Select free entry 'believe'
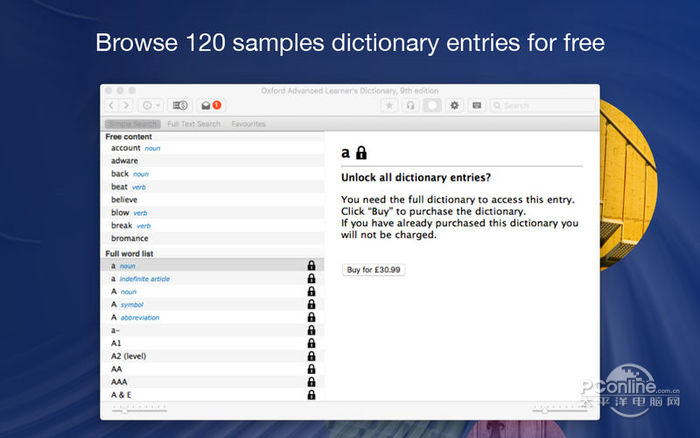 (212, 200)
